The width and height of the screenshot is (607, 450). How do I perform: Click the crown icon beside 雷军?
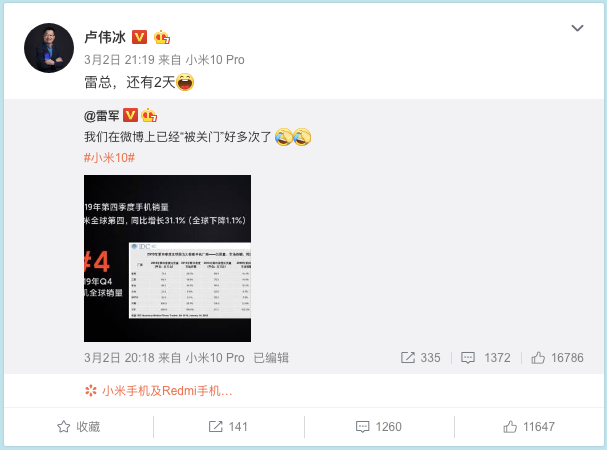click(149, 115)
